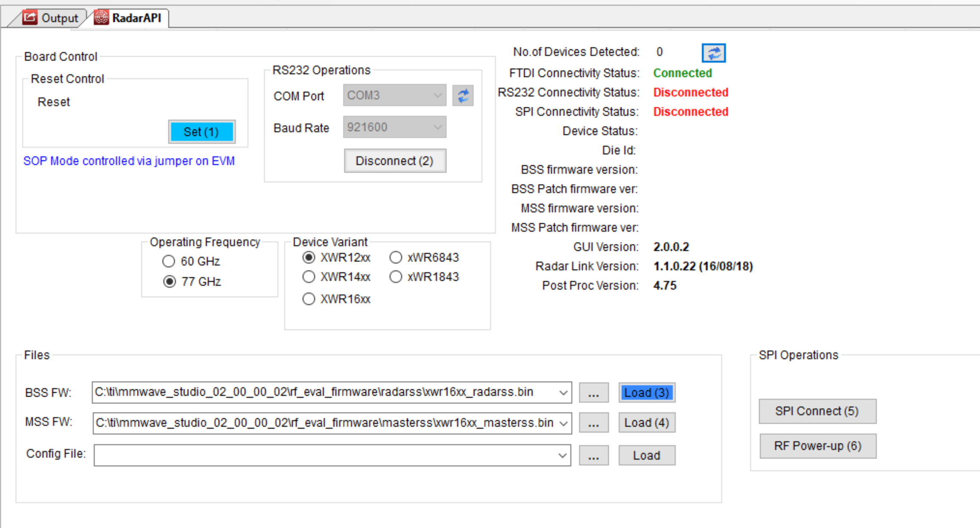Click Load for the Config File
Screen dimensions: 980x528
[647, 455]
